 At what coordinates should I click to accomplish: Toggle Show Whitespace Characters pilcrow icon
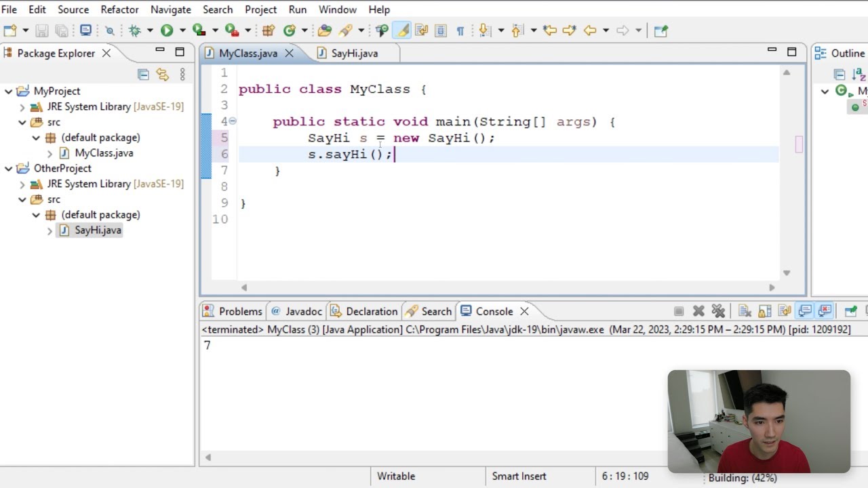point(460,30)
